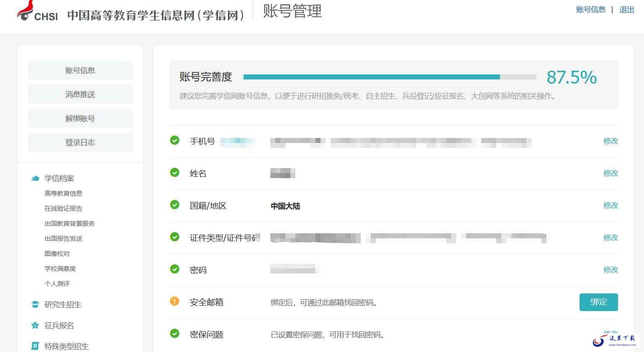Go to 出国报告发送 in sidebar
The height and width of the screenshot is (352, 644).
tap(63, 239)
